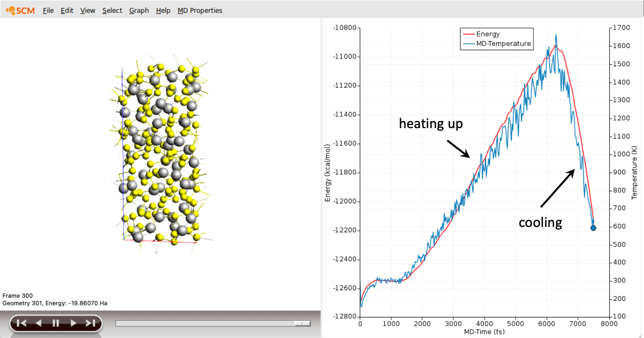The width and height of the screenshot is (644, 338).
Task: Step back one frame with the reverse button
Action: (38, 322)
